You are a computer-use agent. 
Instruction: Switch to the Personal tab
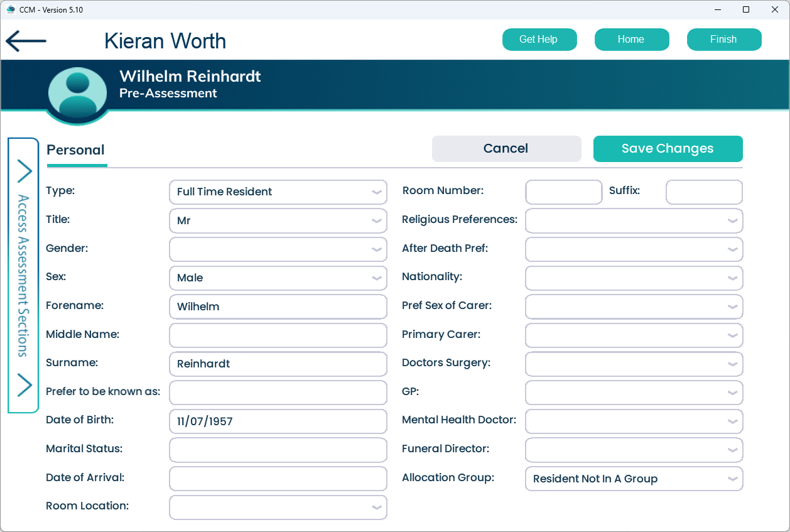click(76, 150)
